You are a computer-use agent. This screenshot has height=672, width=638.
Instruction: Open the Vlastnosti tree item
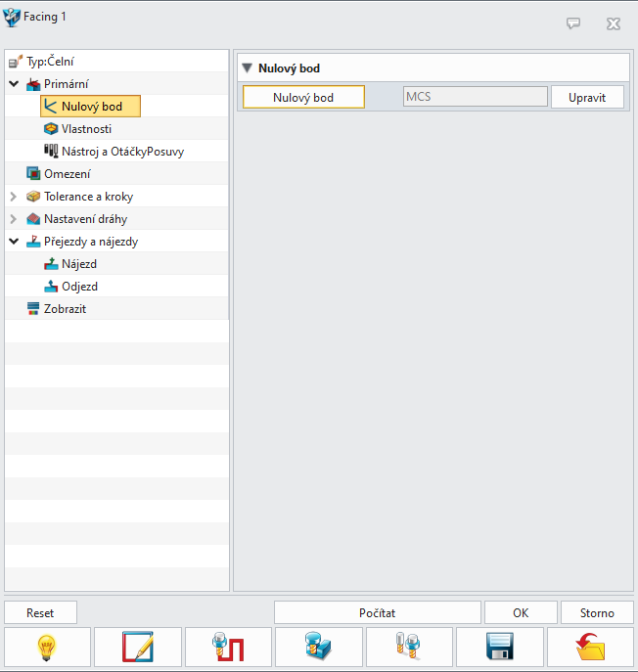coord(86,128)
